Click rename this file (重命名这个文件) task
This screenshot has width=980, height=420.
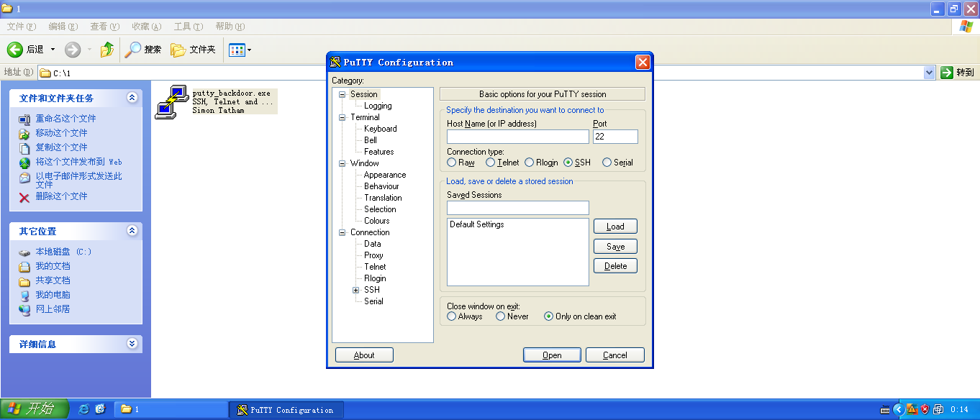pos(65,119)
